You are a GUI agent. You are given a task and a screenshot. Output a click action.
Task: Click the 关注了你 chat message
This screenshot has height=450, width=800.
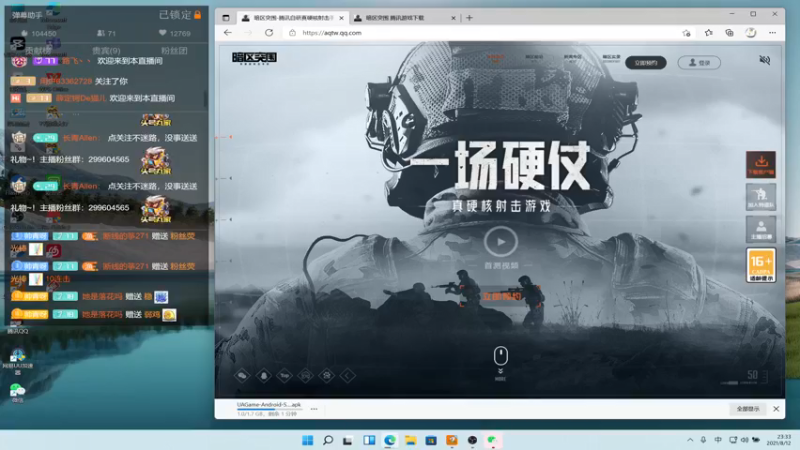[112, 81]
